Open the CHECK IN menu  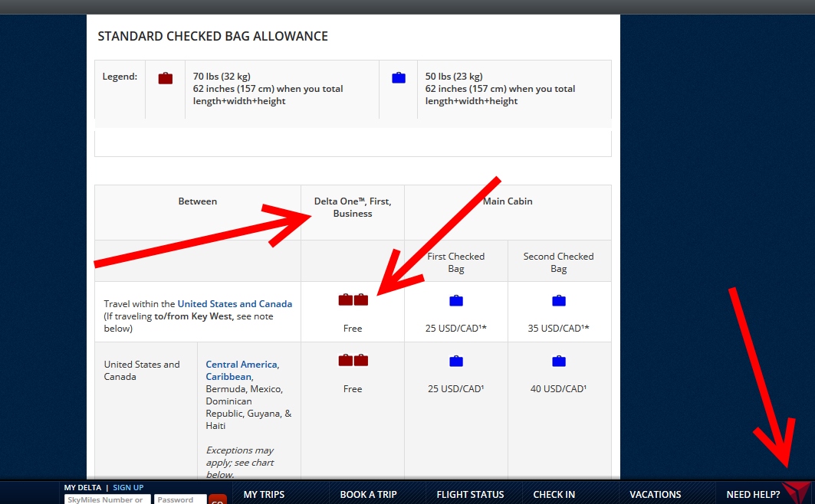(554, 494)
